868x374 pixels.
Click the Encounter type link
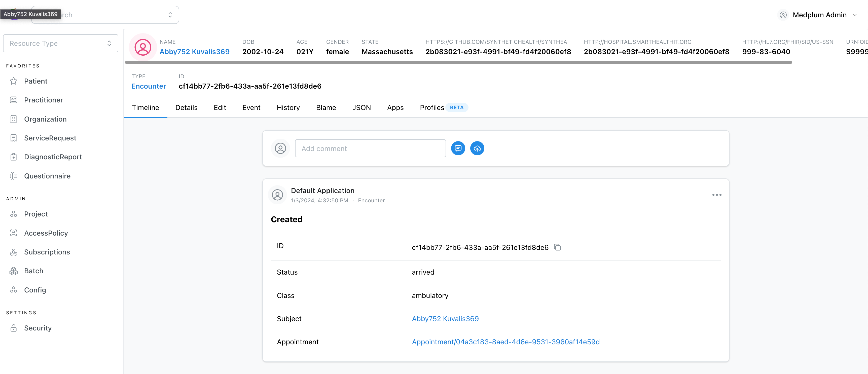149,86
